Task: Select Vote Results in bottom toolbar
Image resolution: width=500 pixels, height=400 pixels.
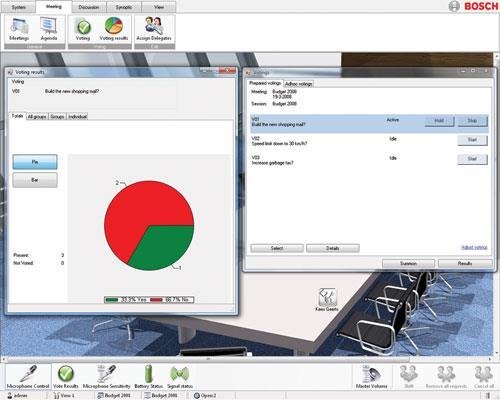Action: tap(66, 377)
